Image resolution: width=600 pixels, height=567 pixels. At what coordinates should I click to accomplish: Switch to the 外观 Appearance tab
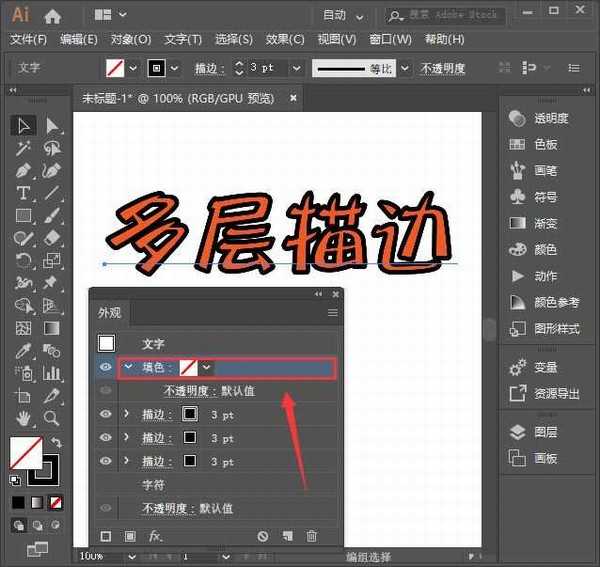[x=109, y=313]
